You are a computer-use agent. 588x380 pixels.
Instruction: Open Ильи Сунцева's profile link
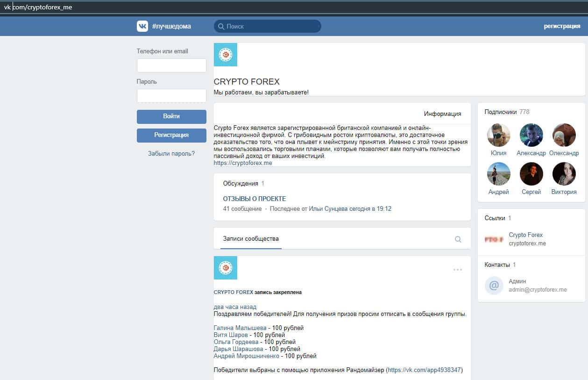[x=328, y=209]
